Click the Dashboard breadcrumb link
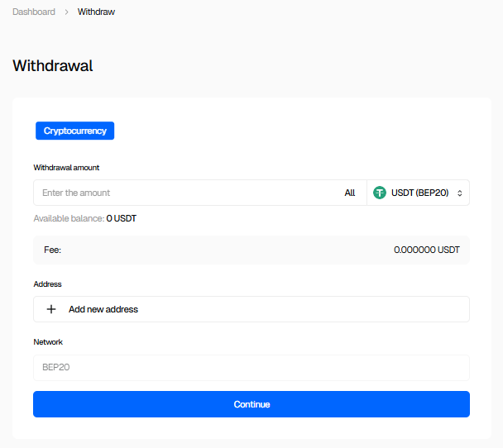The image size is (503, 448). pyautogui.click(x=34, y=12)
